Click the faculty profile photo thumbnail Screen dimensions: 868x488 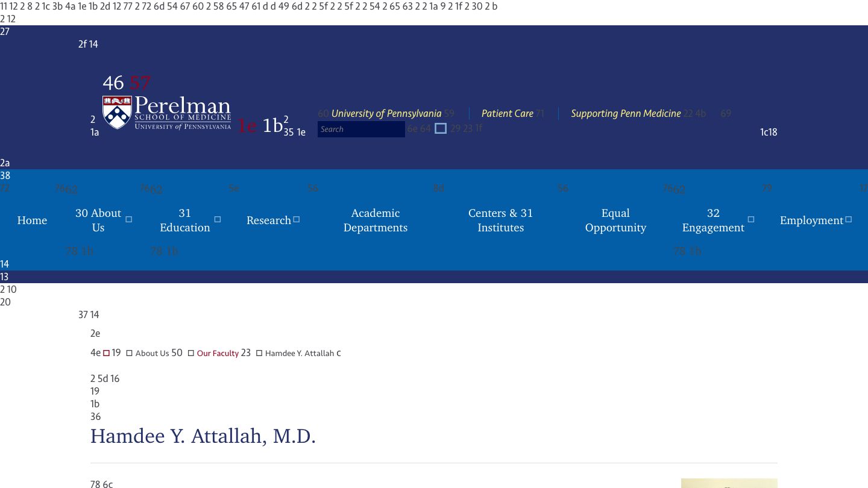pyautogui.click(x=729, y=483)
